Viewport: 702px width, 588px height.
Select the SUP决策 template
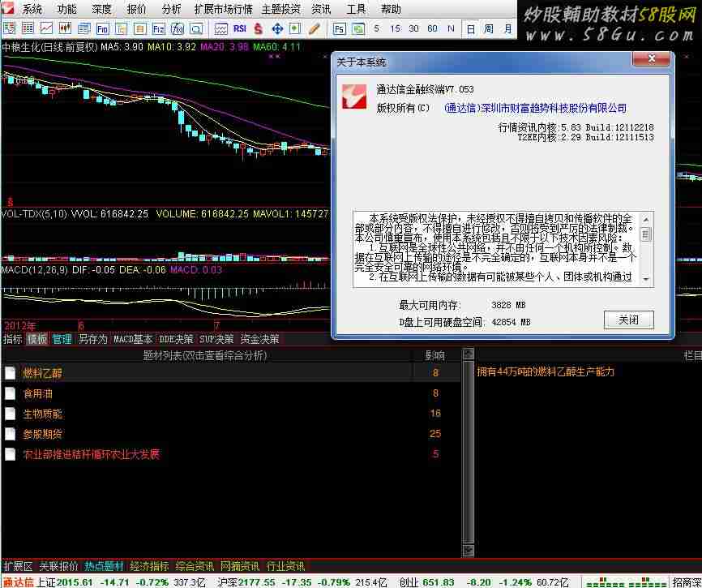(216, 339)
